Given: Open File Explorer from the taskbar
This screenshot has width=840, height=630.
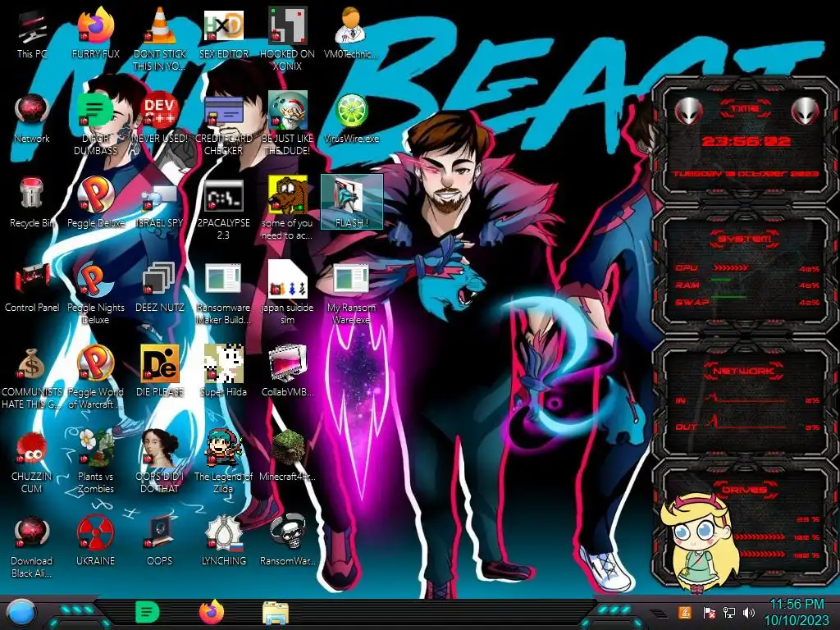Looking at the screenshot, I should [x=276, y=614].
